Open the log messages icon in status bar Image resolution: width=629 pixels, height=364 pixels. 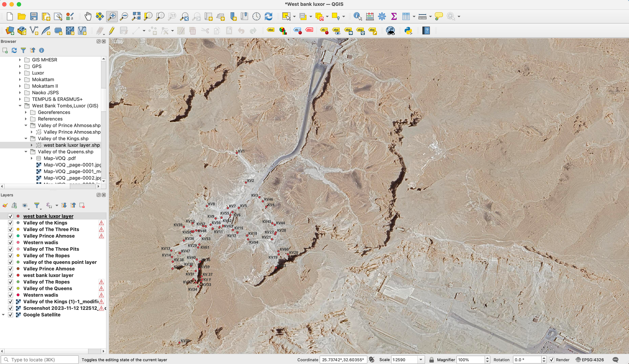[616, 360]
